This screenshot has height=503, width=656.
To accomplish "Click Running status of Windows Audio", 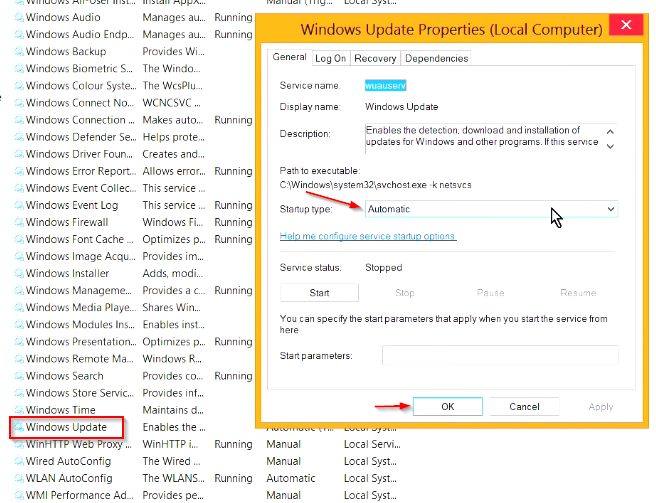I will point(233,18).
